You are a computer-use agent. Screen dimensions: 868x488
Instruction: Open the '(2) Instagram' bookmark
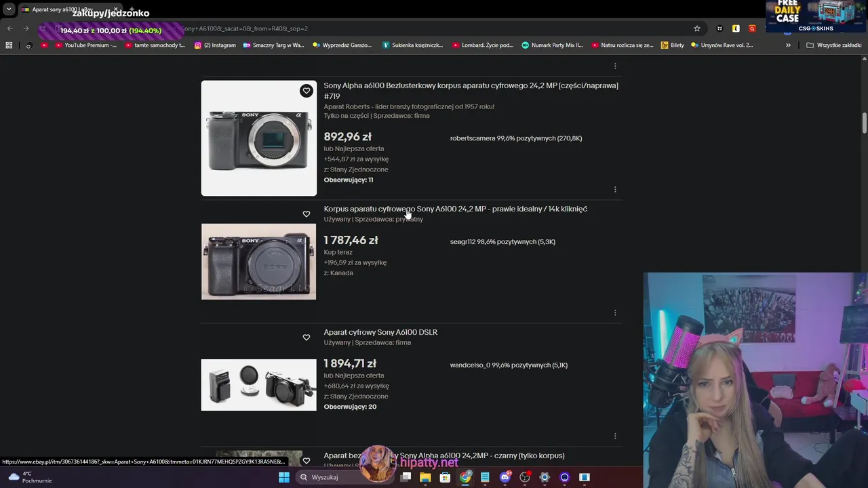(215, 45)
